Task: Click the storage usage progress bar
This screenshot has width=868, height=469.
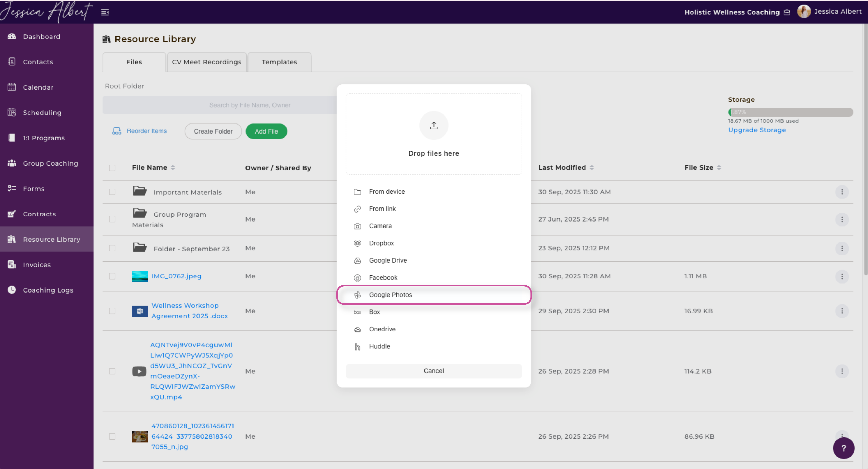Action: tap(790, 112)
